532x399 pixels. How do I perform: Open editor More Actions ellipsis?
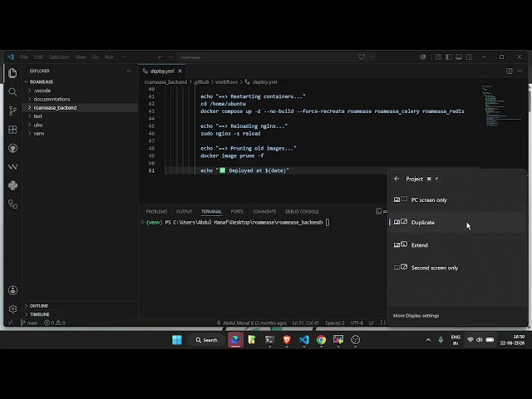click(x=520, y=71)
